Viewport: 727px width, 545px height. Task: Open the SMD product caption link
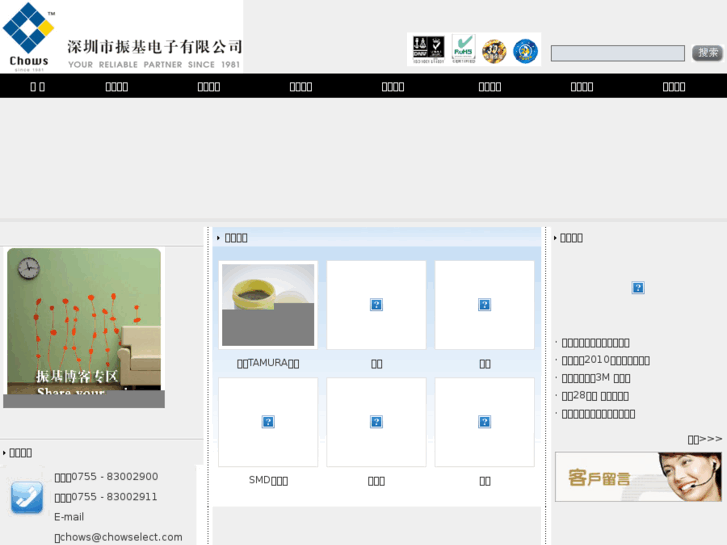tap(268, 481)
